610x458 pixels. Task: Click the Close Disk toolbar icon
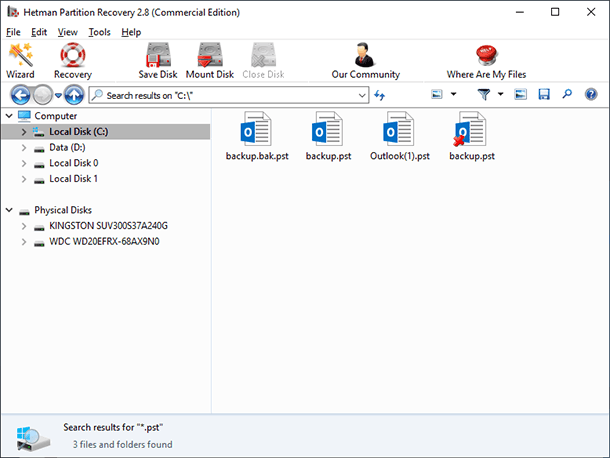[263, 55]
